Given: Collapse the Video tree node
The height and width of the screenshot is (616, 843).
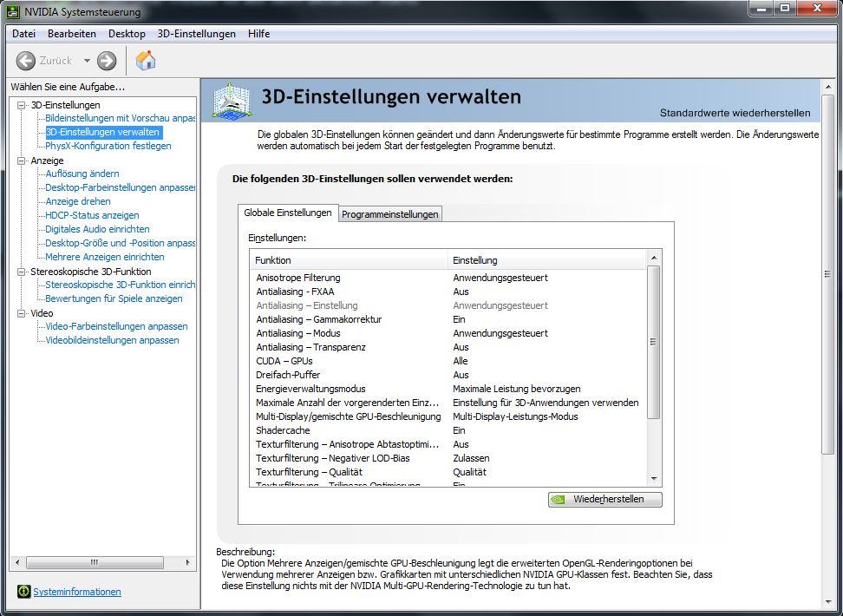Looking at the screenshot, I should pyautogui.click(x=22, y=313).
